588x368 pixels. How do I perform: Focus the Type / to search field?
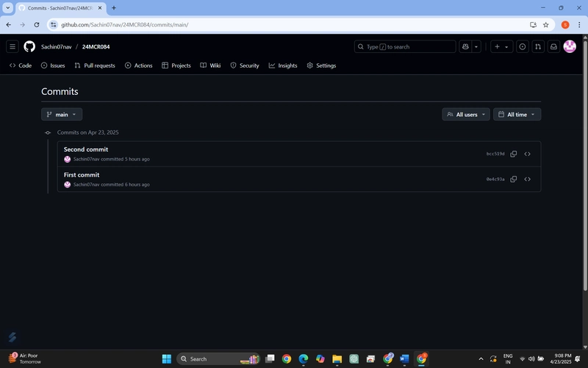tap(405, 46)
